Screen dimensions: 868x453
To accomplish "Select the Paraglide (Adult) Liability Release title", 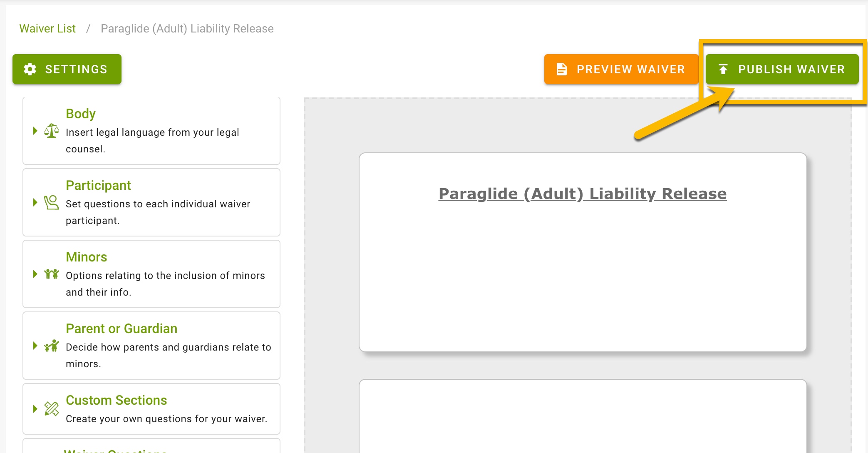I will pos(583,194).
